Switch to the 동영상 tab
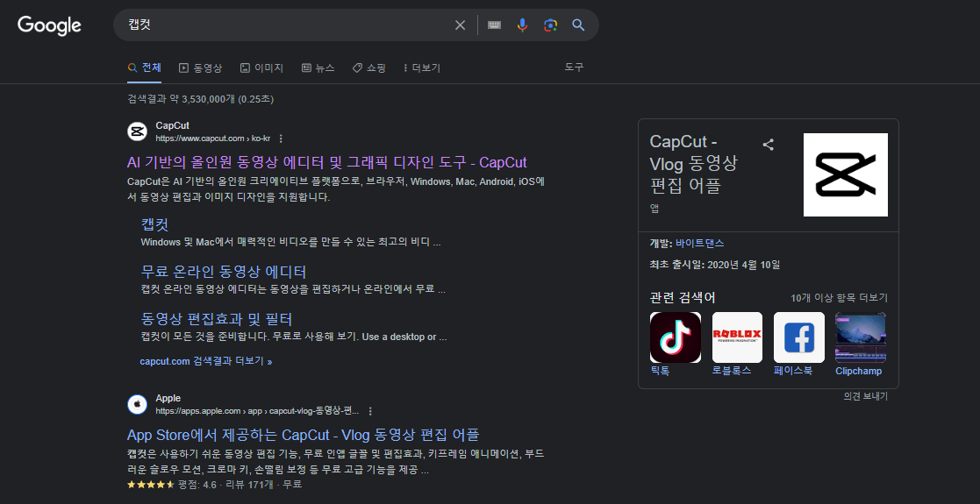Viewport: 980px width, 504px height. pyautogui.click(x=200, y=68)
